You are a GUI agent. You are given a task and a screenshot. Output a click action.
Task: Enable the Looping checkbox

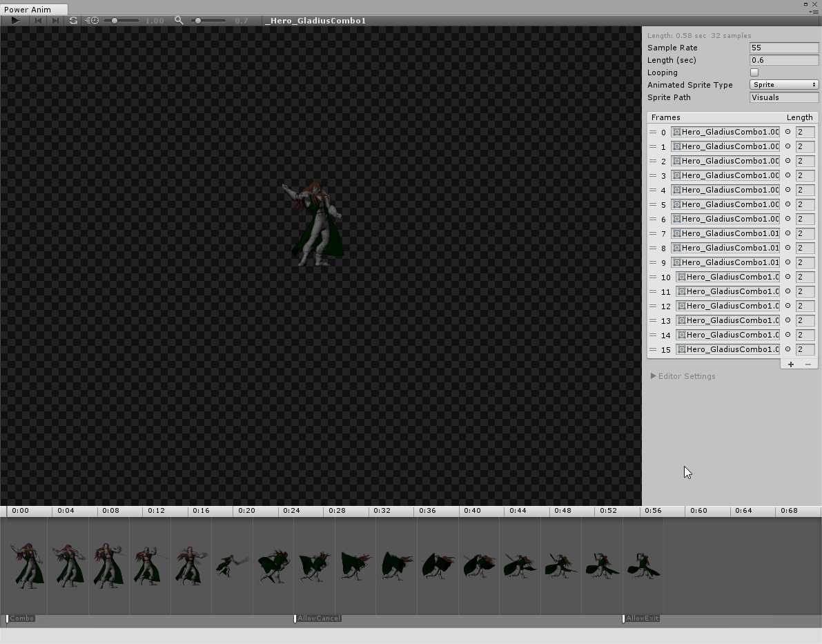(x=753, y=72)
